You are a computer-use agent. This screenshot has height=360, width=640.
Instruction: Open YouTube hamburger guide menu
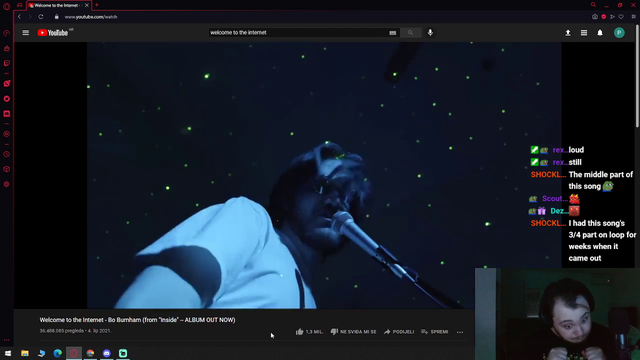click(x=26, y=33)
